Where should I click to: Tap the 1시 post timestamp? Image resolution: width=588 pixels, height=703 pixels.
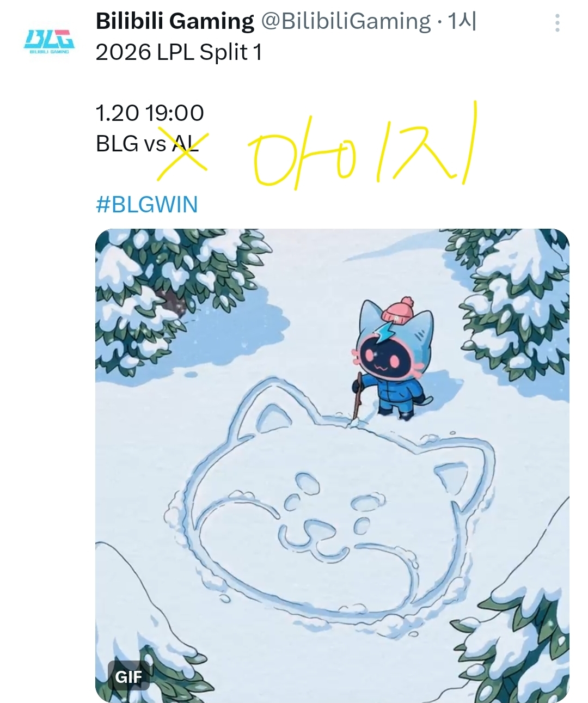462,22
